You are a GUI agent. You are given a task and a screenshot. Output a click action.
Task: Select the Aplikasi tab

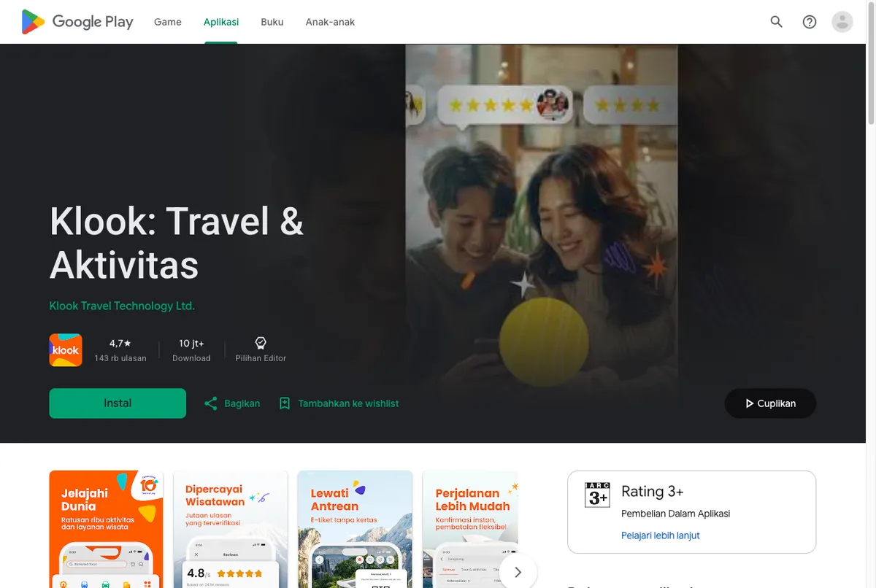point(221,22)
